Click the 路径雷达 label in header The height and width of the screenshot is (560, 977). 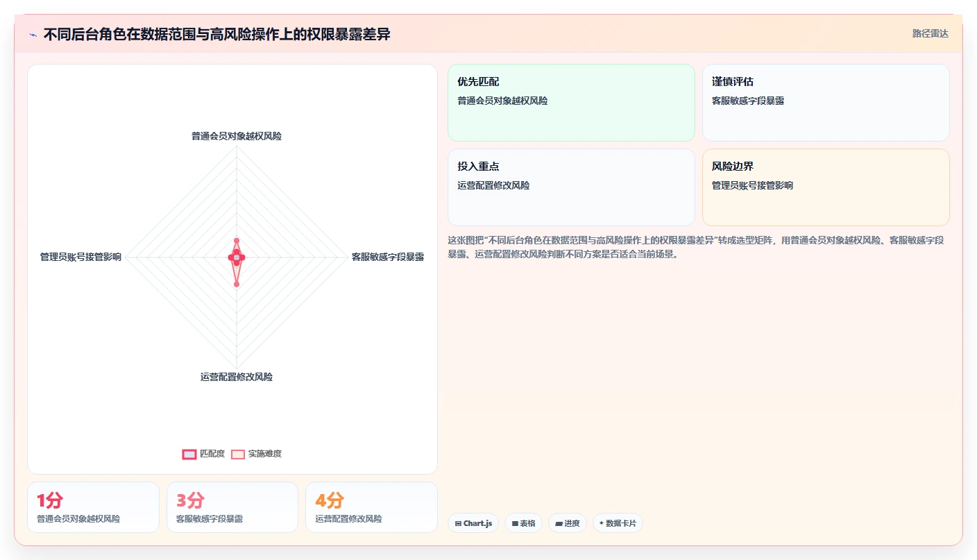(x=930, y=33)
